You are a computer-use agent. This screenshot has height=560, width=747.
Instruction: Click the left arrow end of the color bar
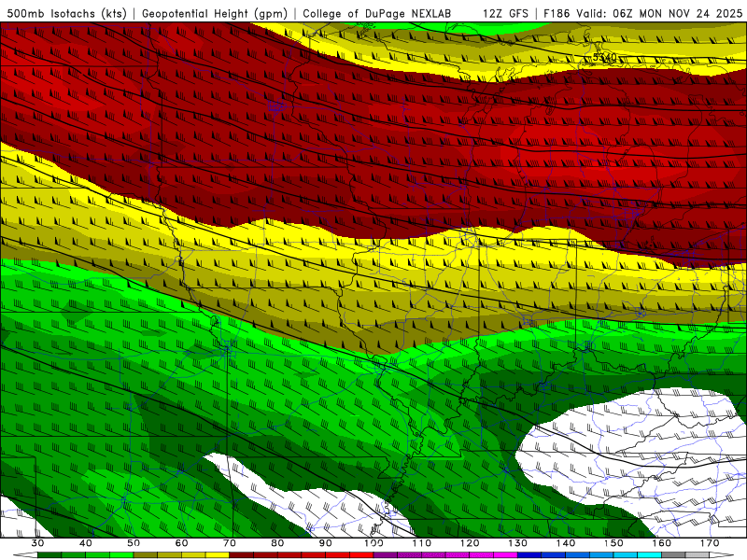pos(25,555)
